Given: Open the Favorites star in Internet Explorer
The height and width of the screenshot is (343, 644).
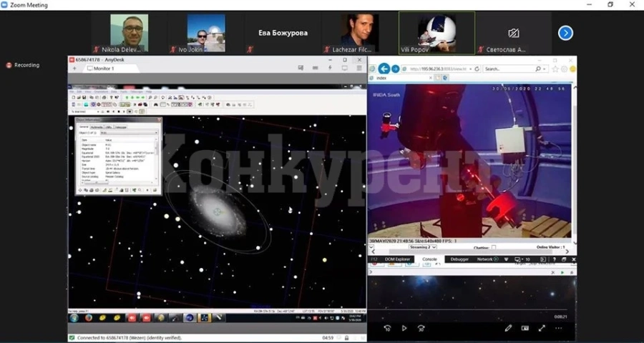Looking at the screenshot, I should (555, 69).
